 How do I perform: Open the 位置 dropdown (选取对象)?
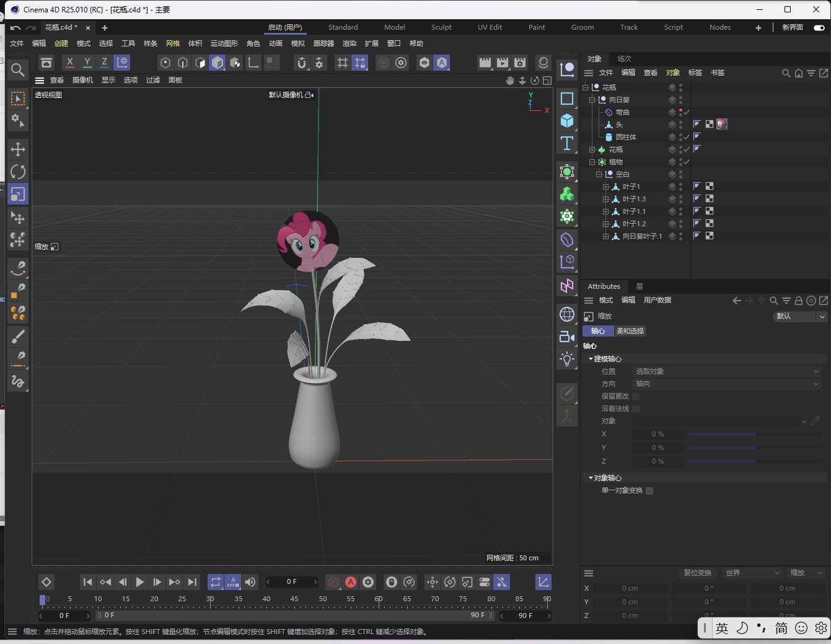click(728, 371)
